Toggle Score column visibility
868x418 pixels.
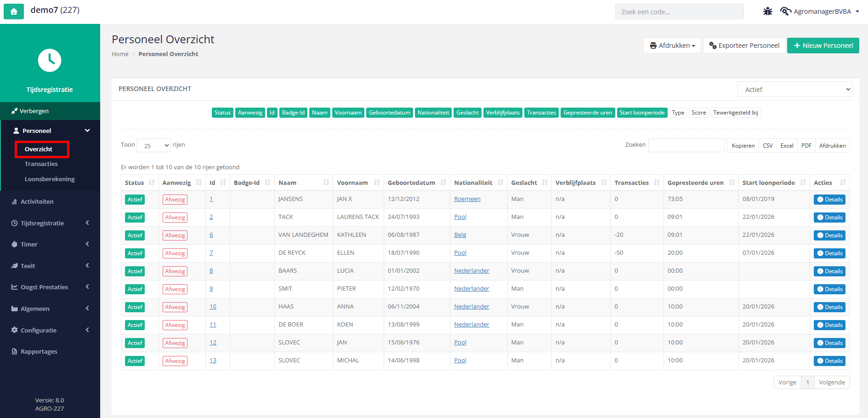click(x=698, y=113)
